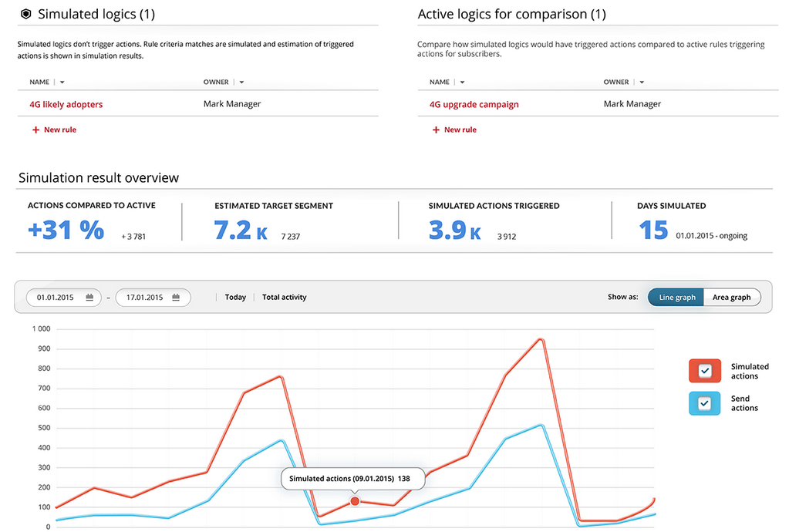Expand Owner sort dropdown in Active logics
Viewport: 789px width, 532px height.
coord(642,82)
